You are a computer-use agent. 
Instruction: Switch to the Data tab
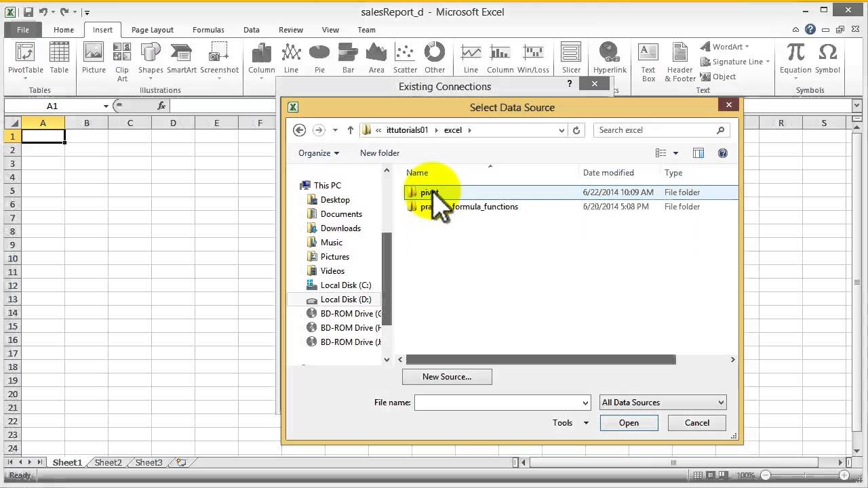(x=252, y=30)
